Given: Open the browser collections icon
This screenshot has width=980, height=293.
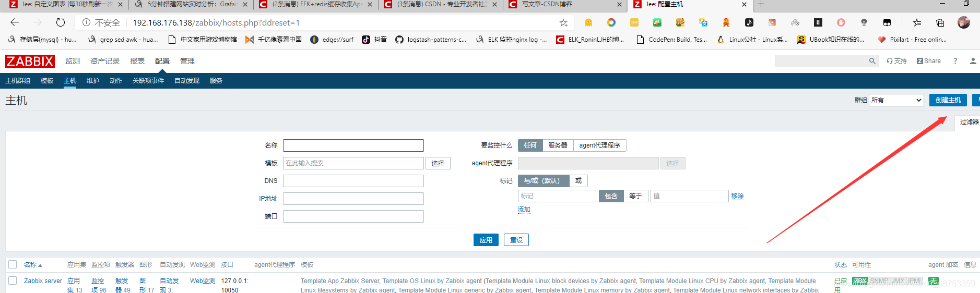Looking at the screenshot, I should point(940,22).
